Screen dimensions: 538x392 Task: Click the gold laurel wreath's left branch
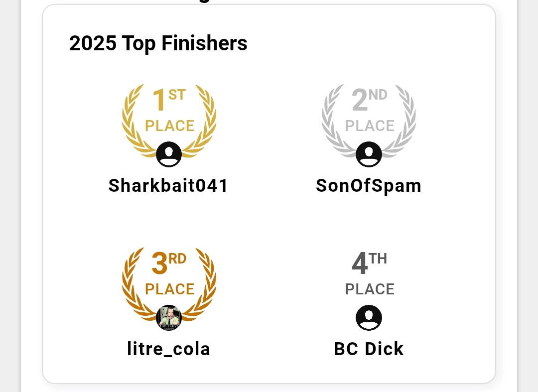[131, 122]
